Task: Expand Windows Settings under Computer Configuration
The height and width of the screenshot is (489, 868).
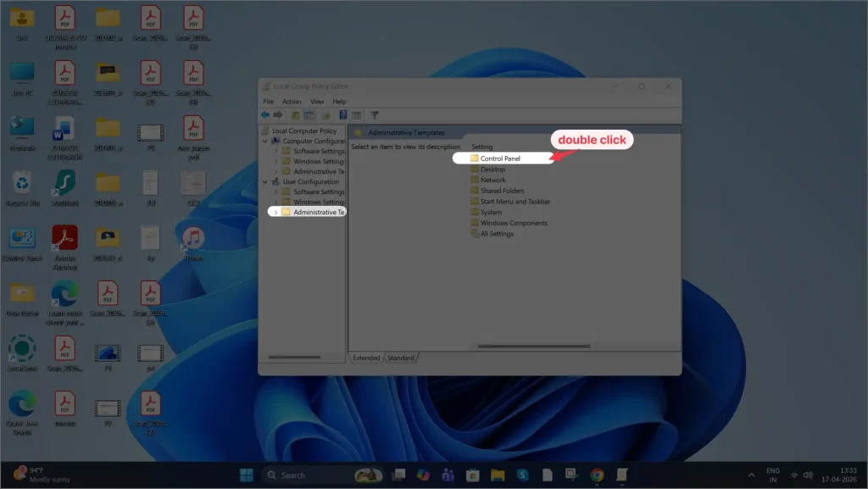Action: [x=276, y=162]
